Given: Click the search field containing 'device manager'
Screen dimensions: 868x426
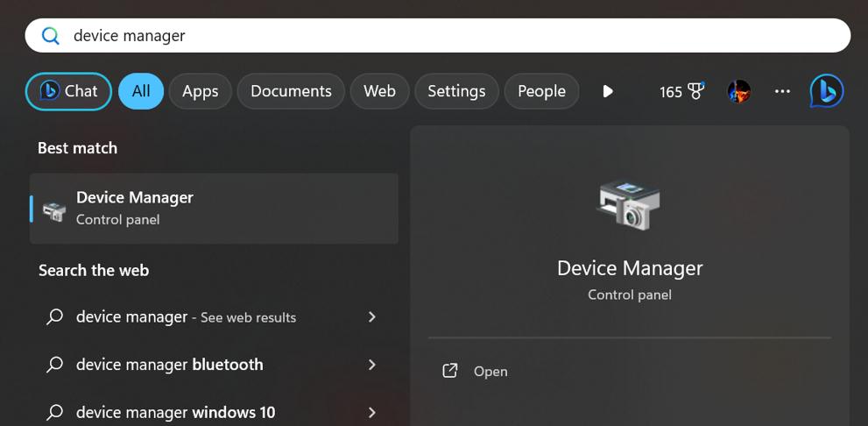Looking at the screenshot, I should (x=437, y=35).
